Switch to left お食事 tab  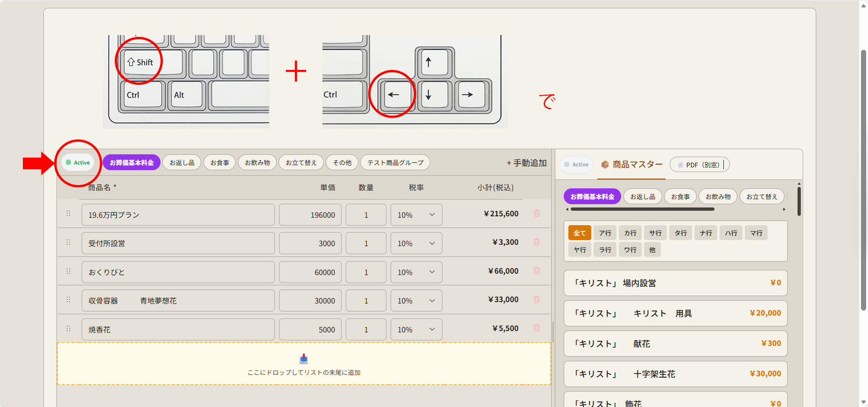(x=219, y=163)
